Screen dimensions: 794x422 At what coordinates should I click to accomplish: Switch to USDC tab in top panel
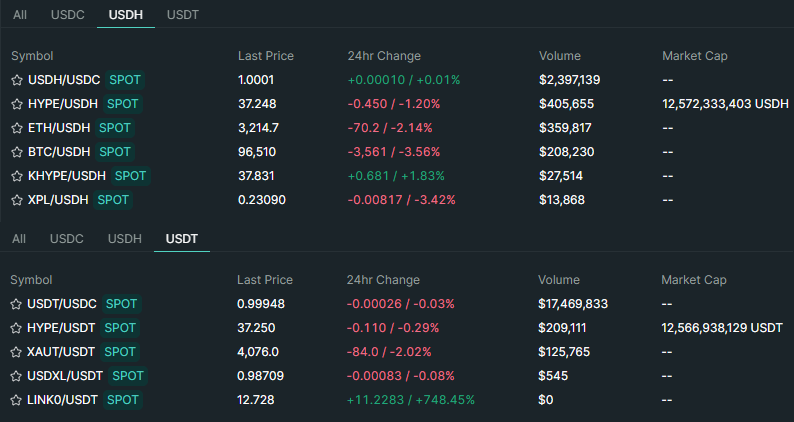[68, 15]
